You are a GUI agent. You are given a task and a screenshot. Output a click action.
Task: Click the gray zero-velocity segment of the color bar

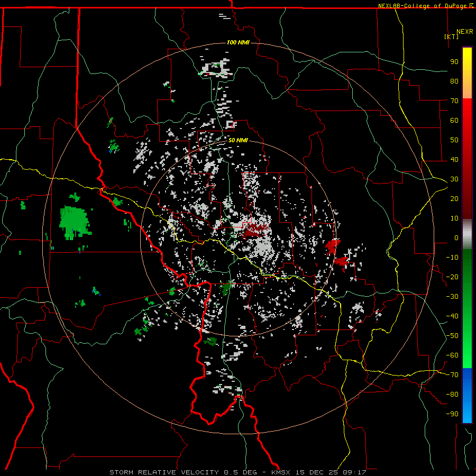tap(467, 234)
